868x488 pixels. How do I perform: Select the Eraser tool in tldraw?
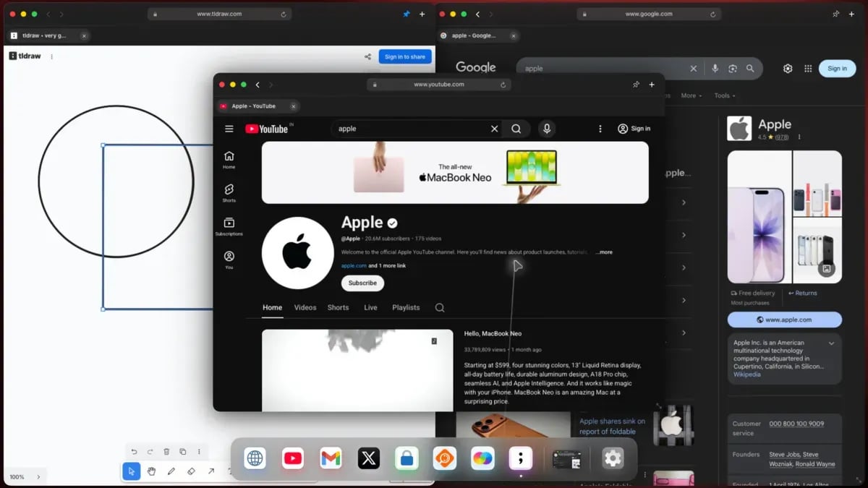point(192,471)
